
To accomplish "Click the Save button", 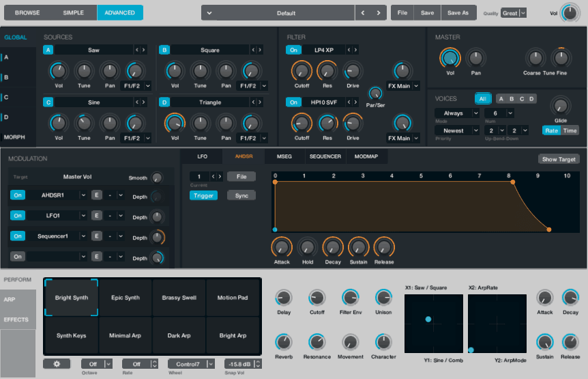I will [x=427, y=13].
